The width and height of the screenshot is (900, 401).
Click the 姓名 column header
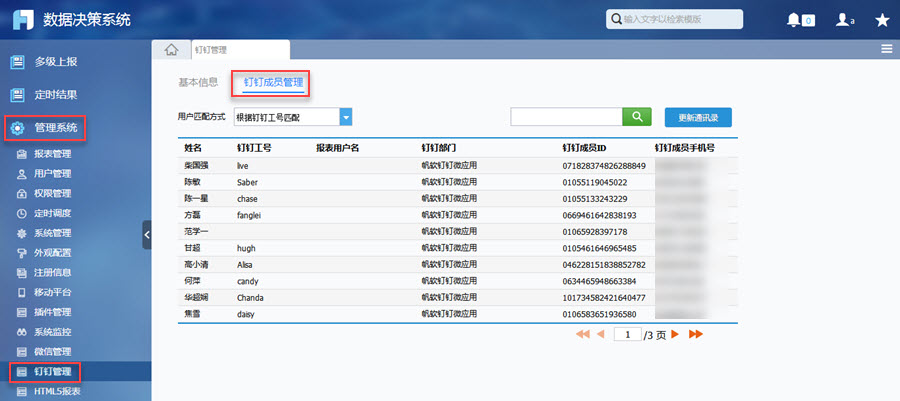tap(193, 148)
